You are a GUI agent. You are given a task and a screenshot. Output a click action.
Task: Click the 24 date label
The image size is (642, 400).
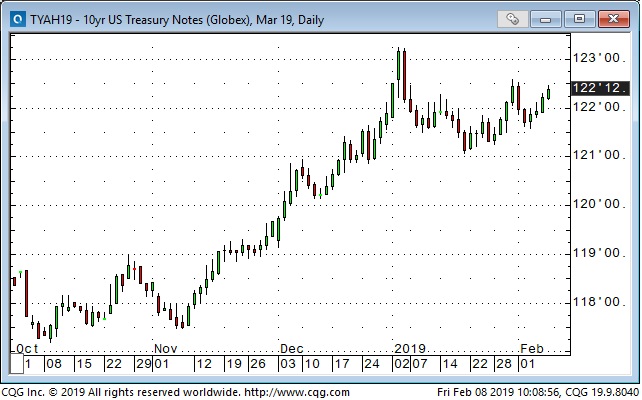372,364
